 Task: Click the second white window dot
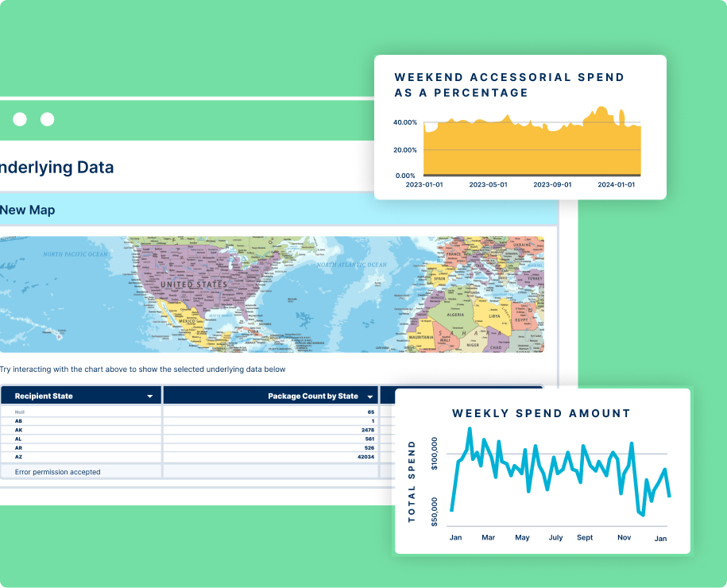[x=48, y=119]
